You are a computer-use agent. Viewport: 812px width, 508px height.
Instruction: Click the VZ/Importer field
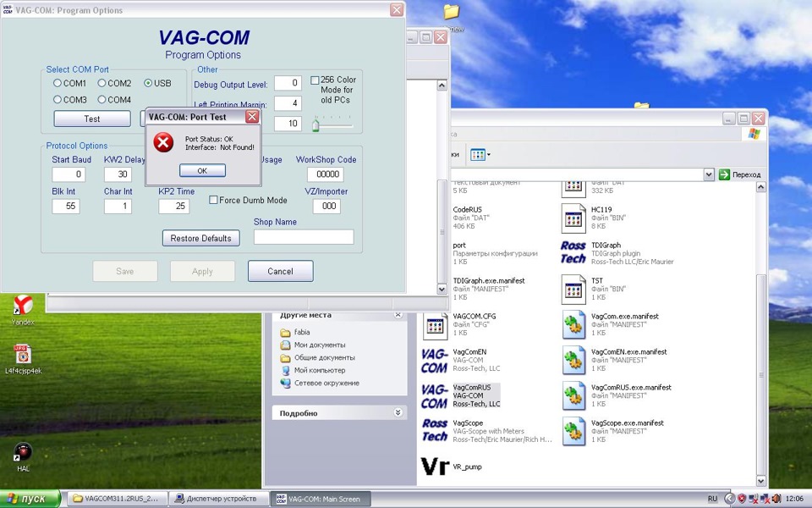pyautogui.click(x=326, y=206)
